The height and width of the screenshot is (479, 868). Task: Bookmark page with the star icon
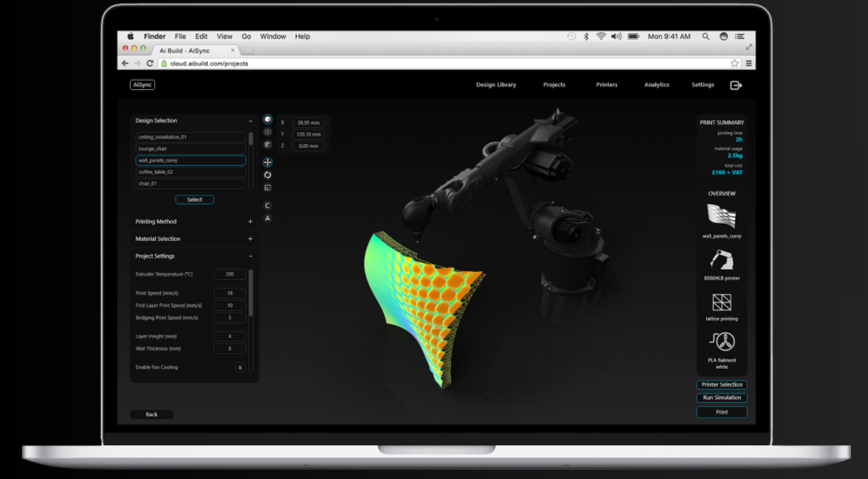tap(735, 64)
